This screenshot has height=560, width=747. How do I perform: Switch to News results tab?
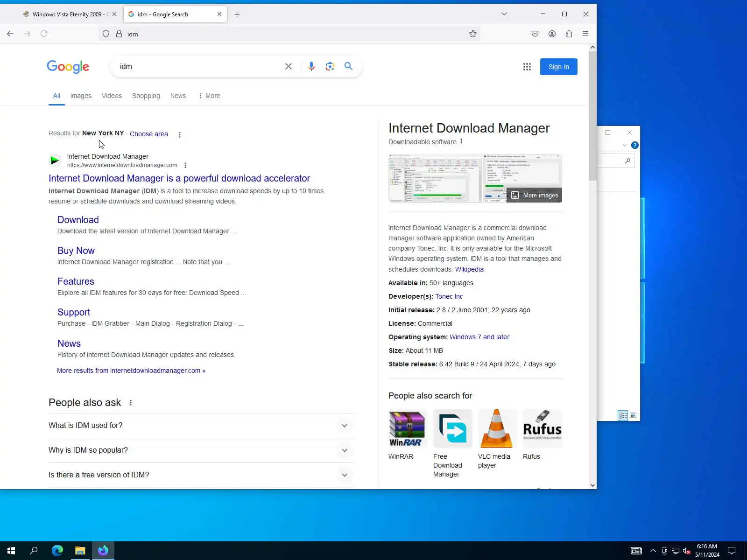click(x=178, y=96)
